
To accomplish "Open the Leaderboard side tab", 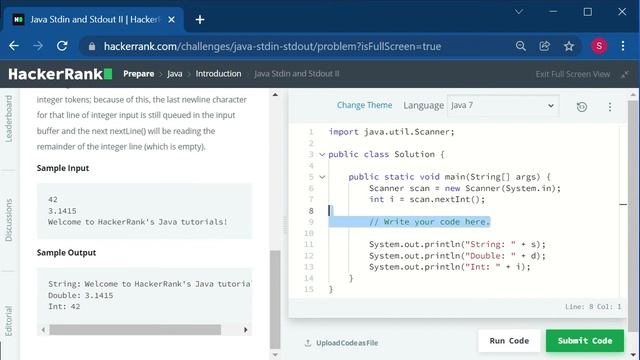I will (x=9, y=119).
